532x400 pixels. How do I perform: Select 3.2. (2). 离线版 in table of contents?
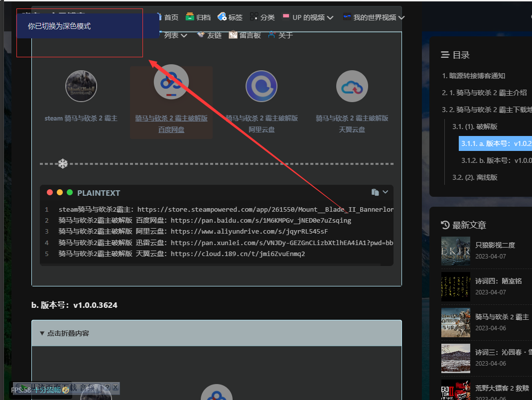pyautogui.click(x=475, y=177)
